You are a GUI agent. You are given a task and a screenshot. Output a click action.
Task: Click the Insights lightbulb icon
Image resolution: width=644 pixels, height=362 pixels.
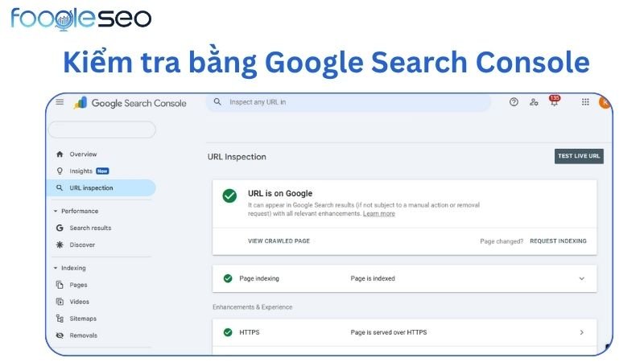click(60, 171)
